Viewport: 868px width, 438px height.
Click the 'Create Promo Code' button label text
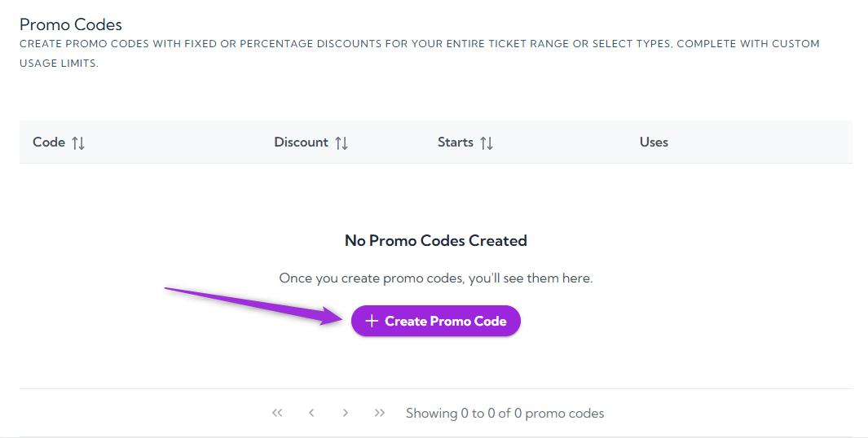(x=446, y=322)
